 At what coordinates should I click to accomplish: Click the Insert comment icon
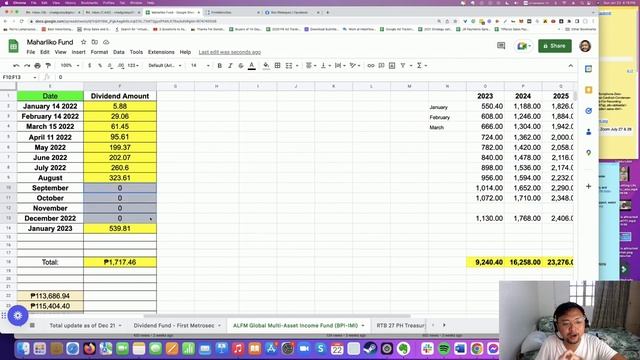pyautogui.click(x=381, y=66)
